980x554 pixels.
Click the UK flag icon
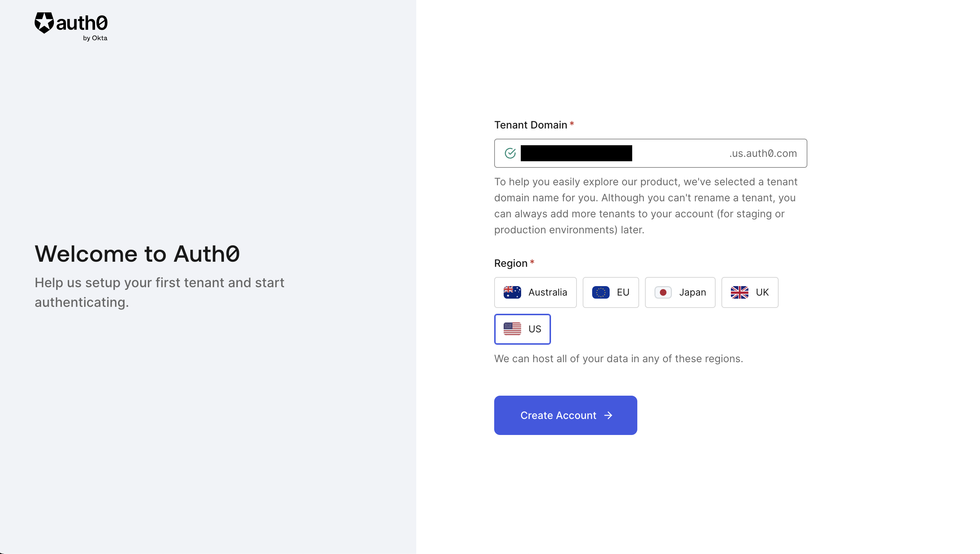pos(739,292)
